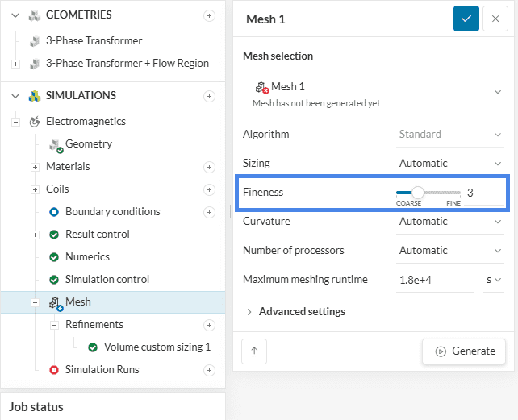
Task: Collapse the GEOMETRIES section
Action: (16, 15)
